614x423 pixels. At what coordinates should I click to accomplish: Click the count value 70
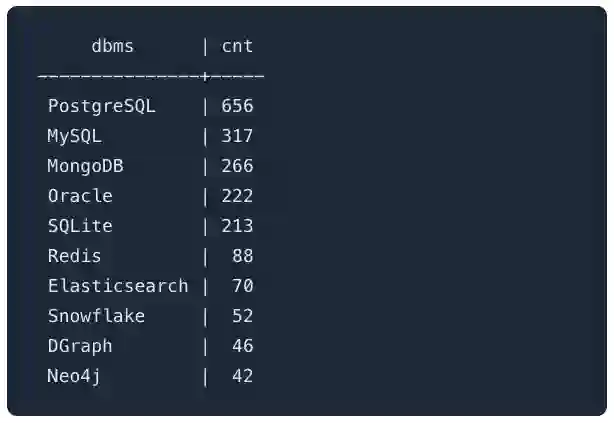[x=242, y=286]
